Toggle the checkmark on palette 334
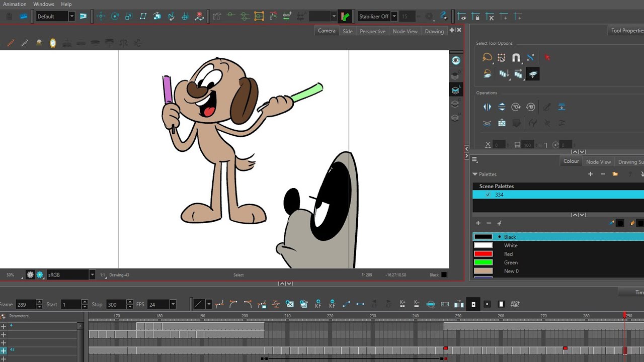This screenshot has height=362, width=644. [488, 195]
